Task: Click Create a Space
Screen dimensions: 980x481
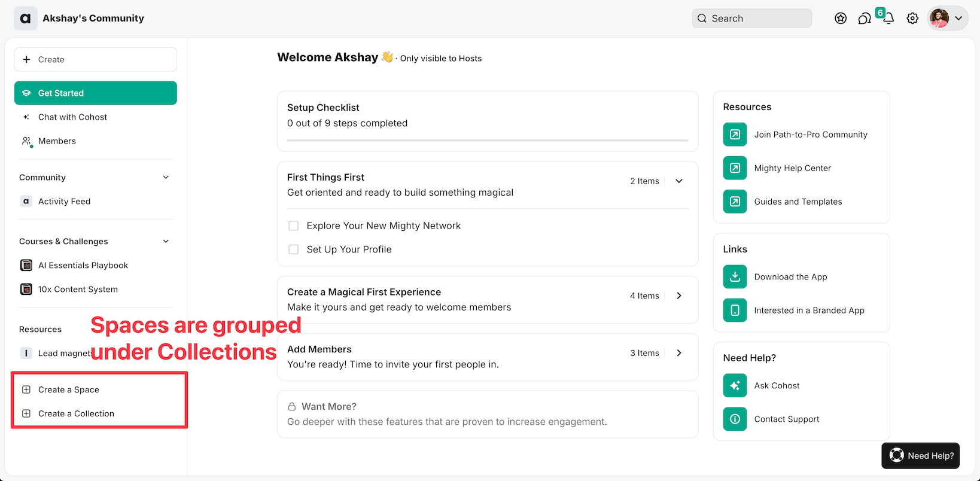Action: click(x=68, y=390)
